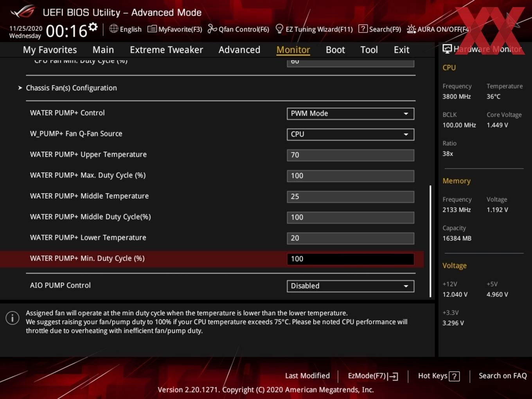The width and height of the screenshot is (532, 399).
Task: Click the clock time 00:16
Action: point(66,31)
